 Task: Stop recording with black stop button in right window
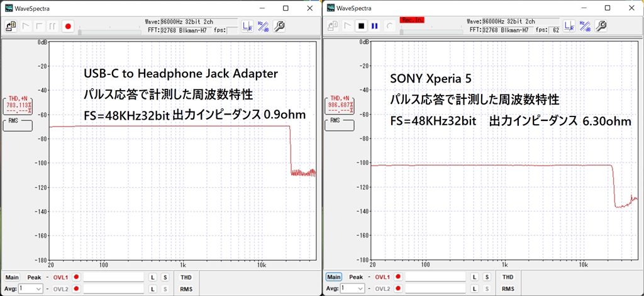[361, 26]
